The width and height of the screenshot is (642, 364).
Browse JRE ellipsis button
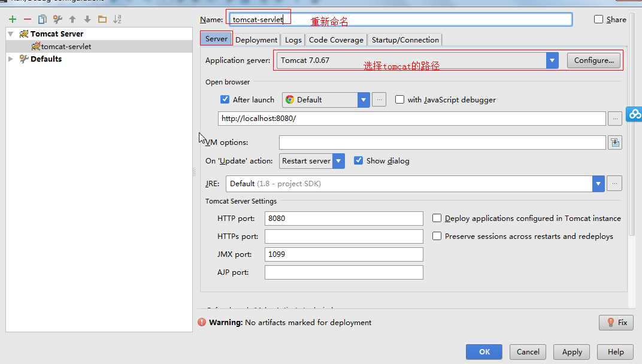pyautogui.click(x=614, y=183)
